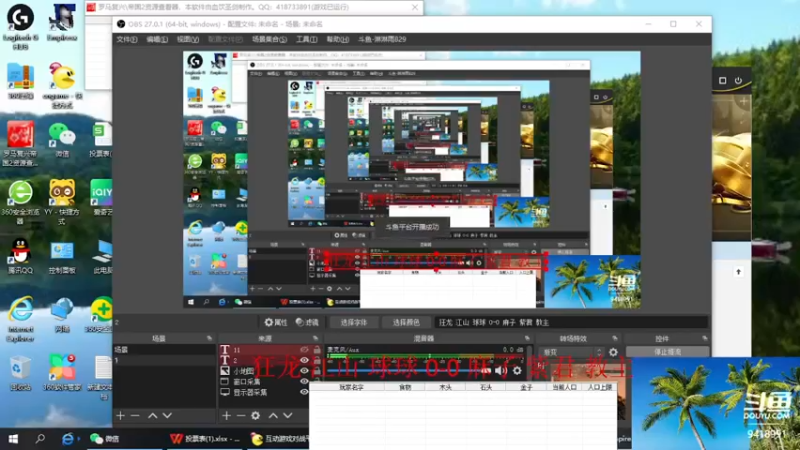The width and height of the screenshot is (800, 450).
Task: Open source properties gear below sources list
Action: [x=256, y=416]
